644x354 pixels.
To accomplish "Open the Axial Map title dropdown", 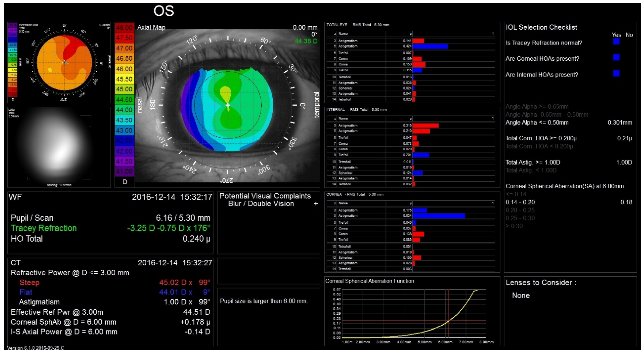I will (151, 27).
